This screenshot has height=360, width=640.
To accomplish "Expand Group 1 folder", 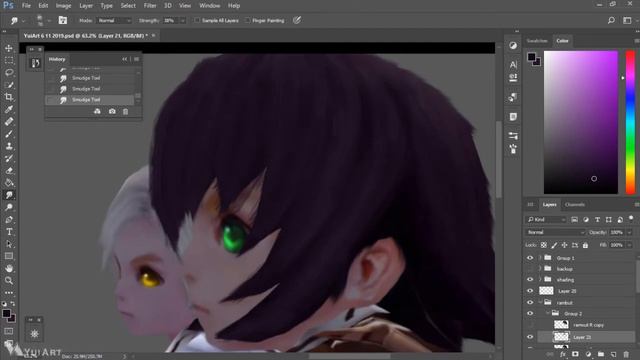I will tap(540, 258).
